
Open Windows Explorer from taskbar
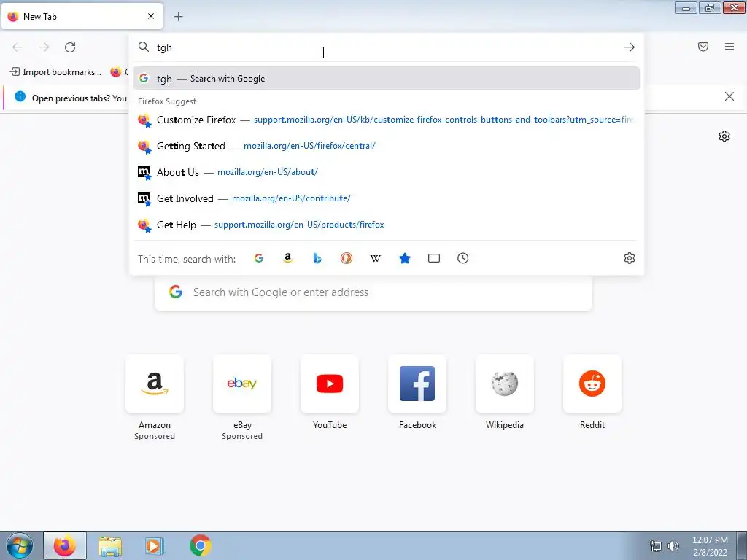click(x=110, y=545)
